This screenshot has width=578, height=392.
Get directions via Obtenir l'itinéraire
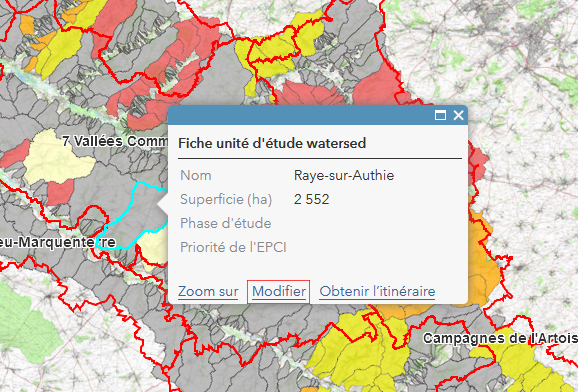(377, 291)
